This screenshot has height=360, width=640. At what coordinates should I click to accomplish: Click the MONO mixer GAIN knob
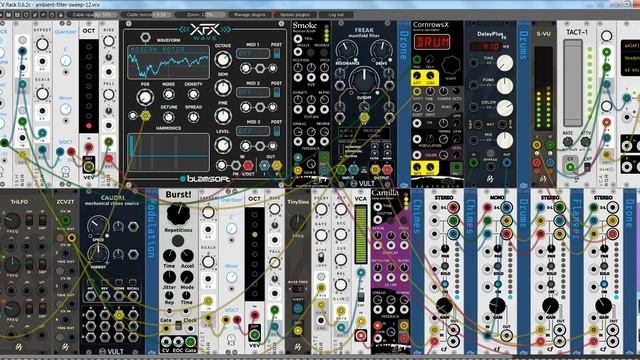click(x=497, y=305)
